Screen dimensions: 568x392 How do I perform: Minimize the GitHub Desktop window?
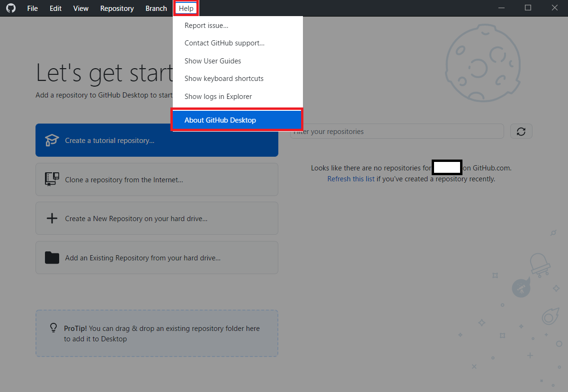502,8
